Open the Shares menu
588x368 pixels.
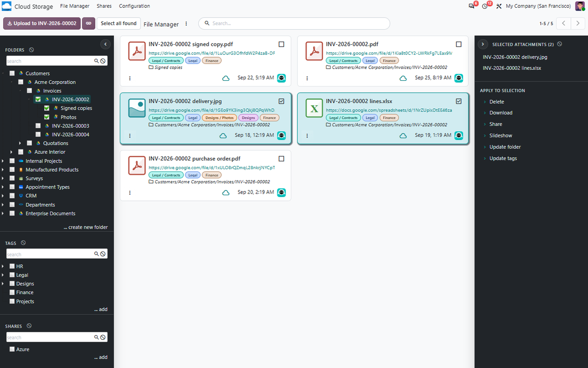[x=104, y=6]
